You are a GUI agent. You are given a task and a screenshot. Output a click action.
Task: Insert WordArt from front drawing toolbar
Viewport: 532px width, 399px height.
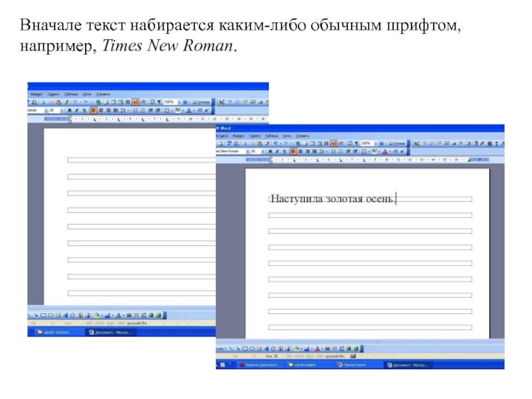point(267,348)
